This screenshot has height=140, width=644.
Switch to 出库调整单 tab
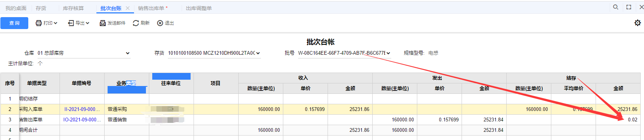(199, 8)
